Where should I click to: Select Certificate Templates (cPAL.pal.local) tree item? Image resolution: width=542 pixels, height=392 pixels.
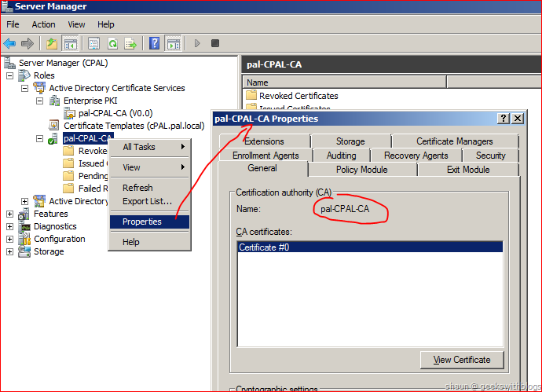coord(134,126)
